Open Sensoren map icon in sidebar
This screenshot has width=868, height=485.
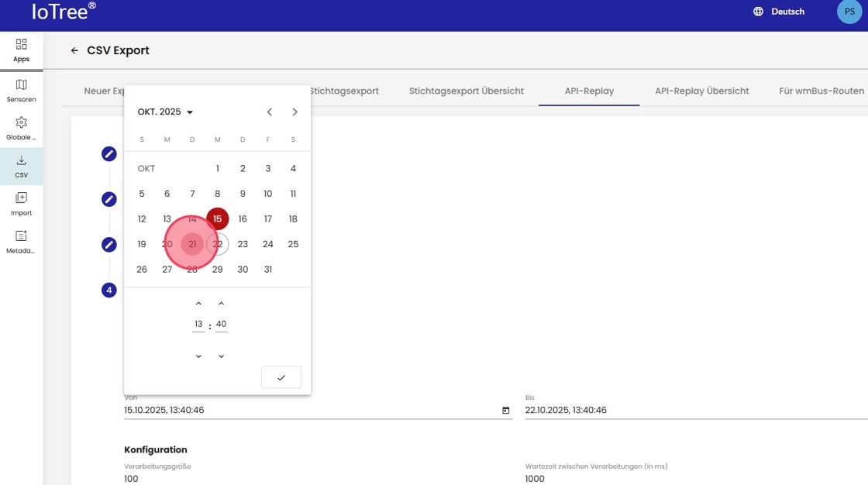pyautogui.click(x=21, y=84)
